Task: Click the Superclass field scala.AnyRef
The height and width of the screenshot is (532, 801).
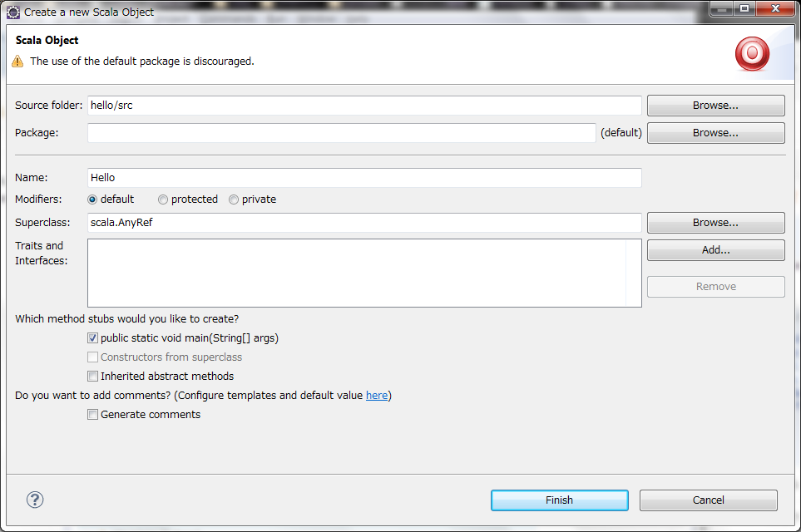Action: [x=364, y=223]
